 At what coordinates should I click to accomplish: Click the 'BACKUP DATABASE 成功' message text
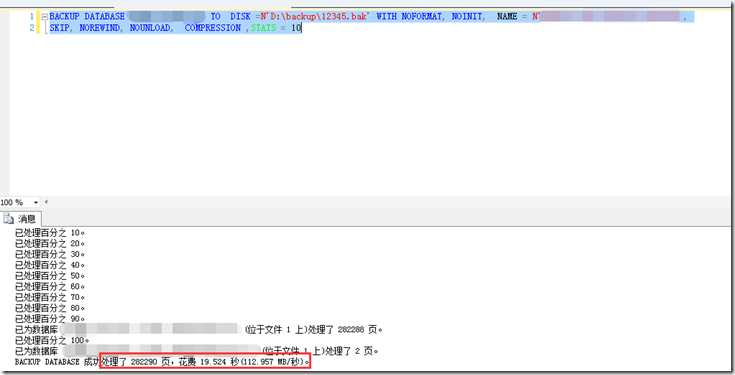pyautogui.click(x=57, y=362)
